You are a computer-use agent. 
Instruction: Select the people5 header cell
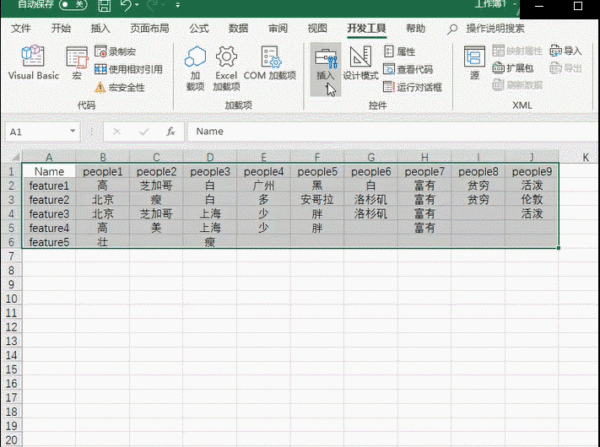click(x=317, y=171)
